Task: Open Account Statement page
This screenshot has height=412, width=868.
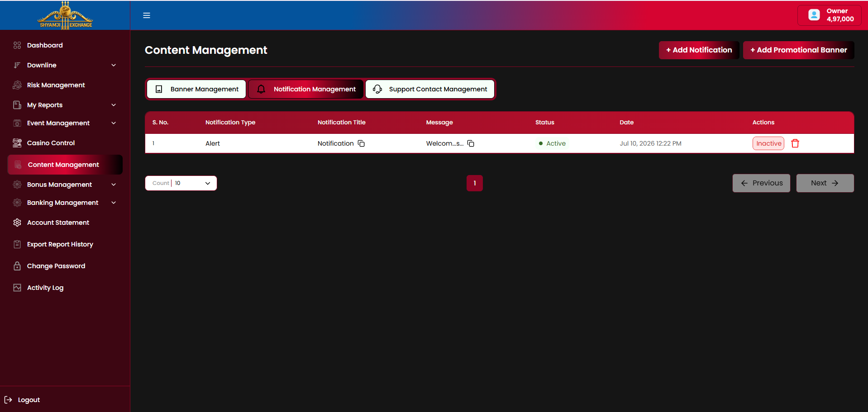Action: click(x=58, y=223)
